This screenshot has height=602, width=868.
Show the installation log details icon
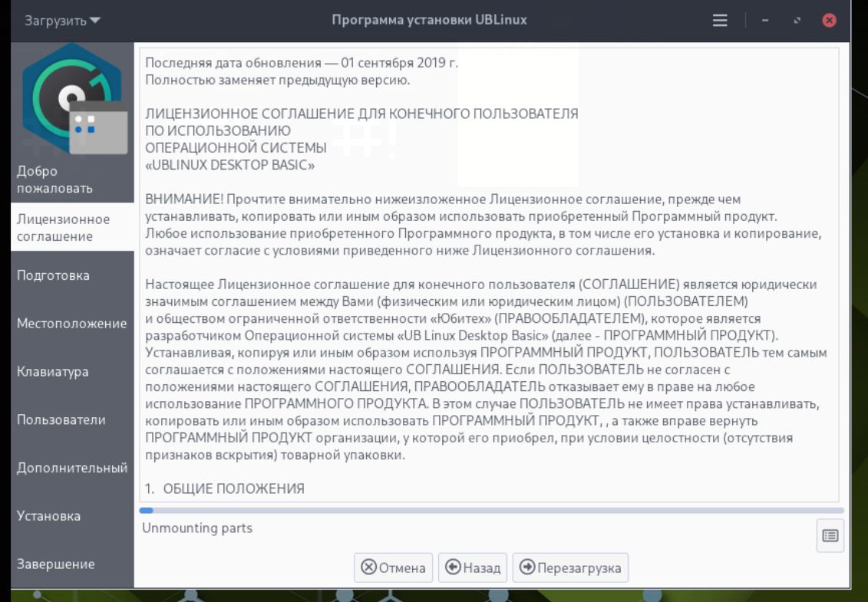coord(830,535)
